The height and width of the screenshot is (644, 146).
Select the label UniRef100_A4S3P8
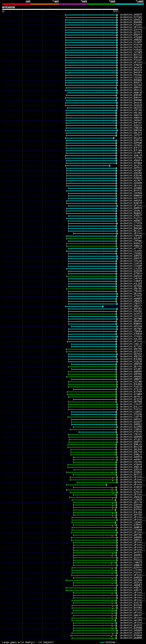(131, 620)
